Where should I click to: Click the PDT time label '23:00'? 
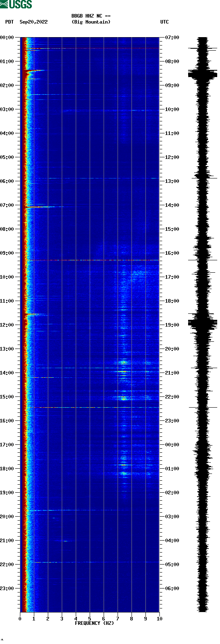tap(7, 589)
